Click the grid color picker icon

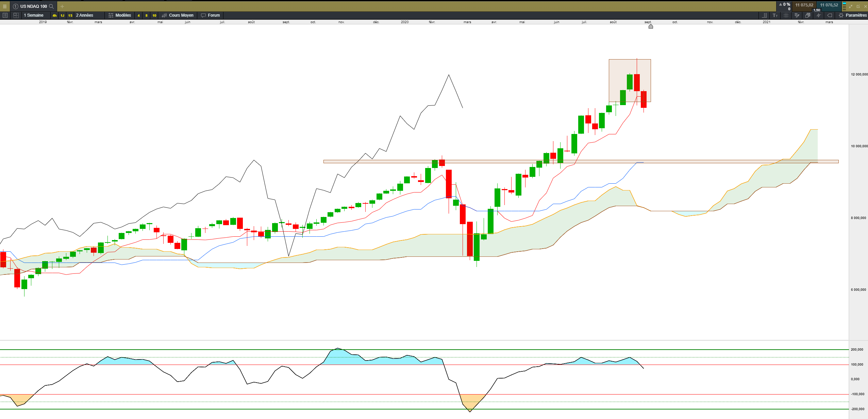[x=797, y=15]
